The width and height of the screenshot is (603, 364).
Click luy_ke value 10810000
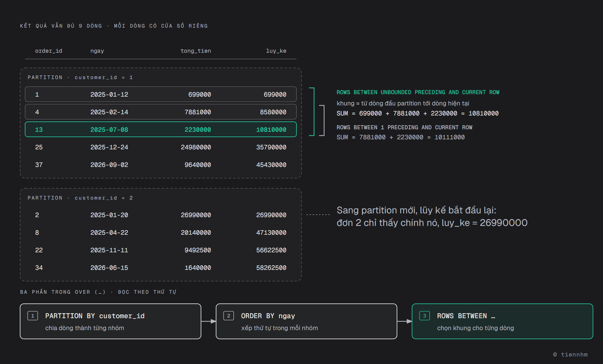271,130
